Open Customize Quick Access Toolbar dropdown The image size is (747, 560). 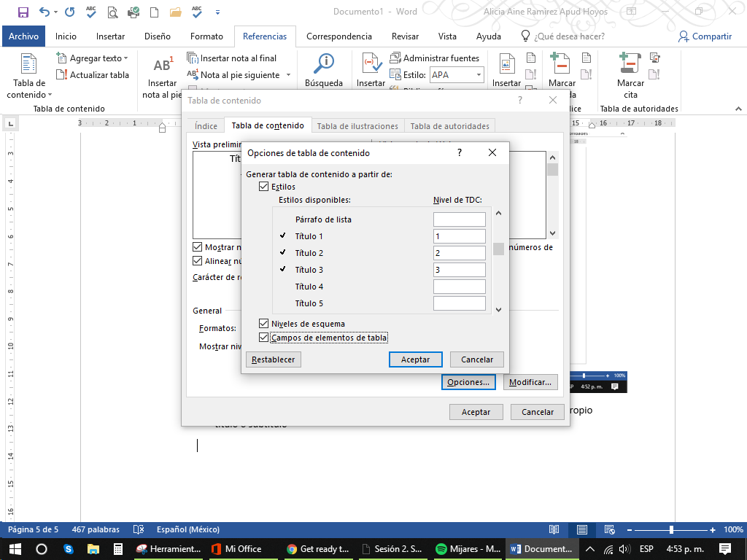coord(217,12)
